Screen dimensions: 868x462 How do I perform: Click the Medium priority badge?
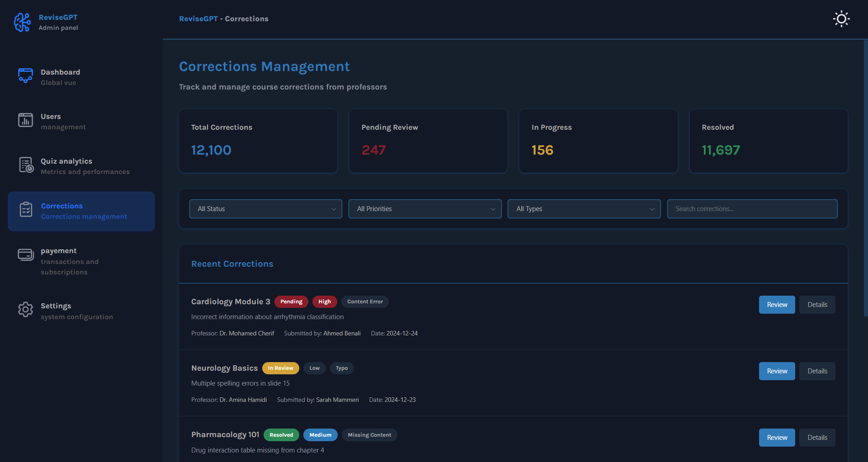[321, 435]
